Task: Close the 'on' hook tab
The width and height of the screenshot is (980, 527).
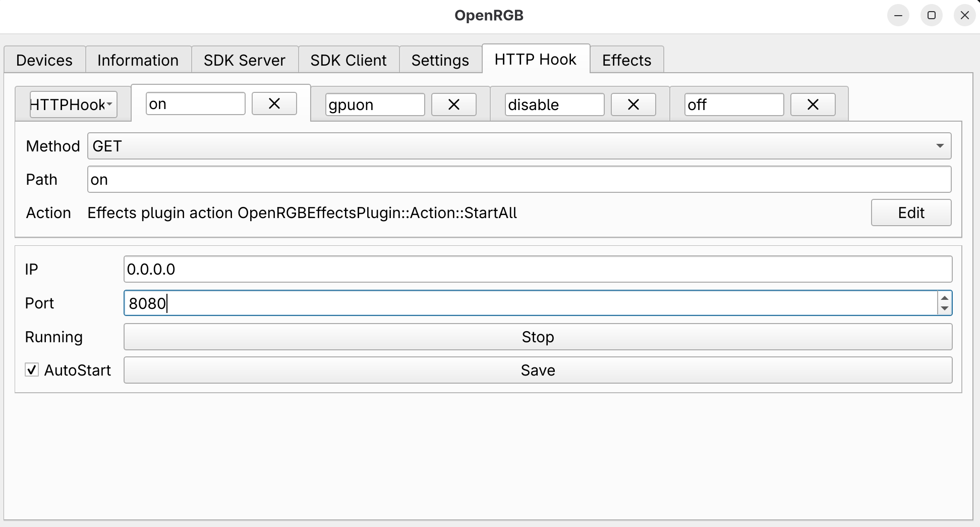Action: click(x=274, y=104)
